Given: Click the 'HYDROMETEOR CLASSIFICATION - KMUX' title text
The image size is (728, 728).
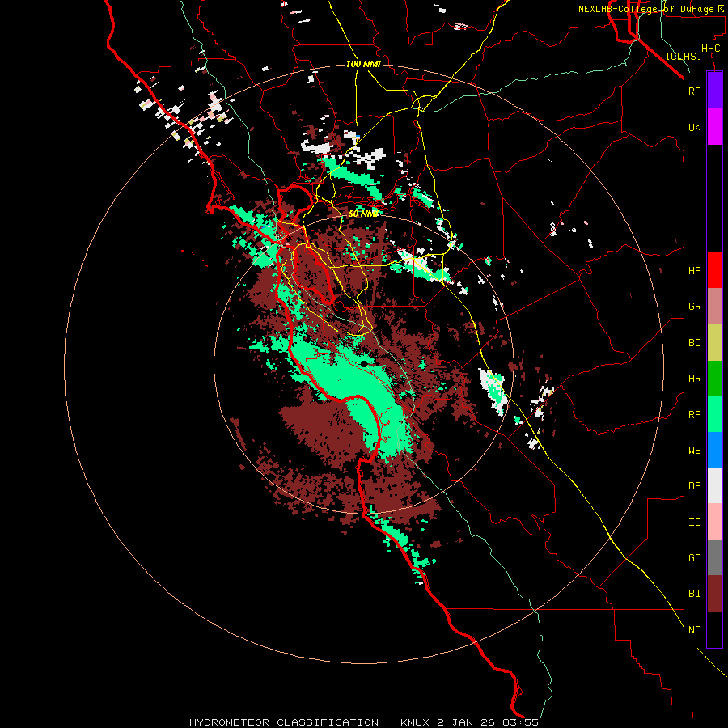Looking at the screenshot, I should point(311,722).
